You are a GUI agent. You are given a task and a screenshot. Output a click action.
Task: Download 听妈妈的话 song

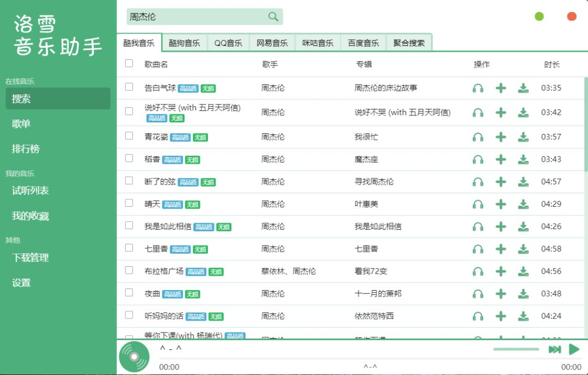(x=523, y=316)
